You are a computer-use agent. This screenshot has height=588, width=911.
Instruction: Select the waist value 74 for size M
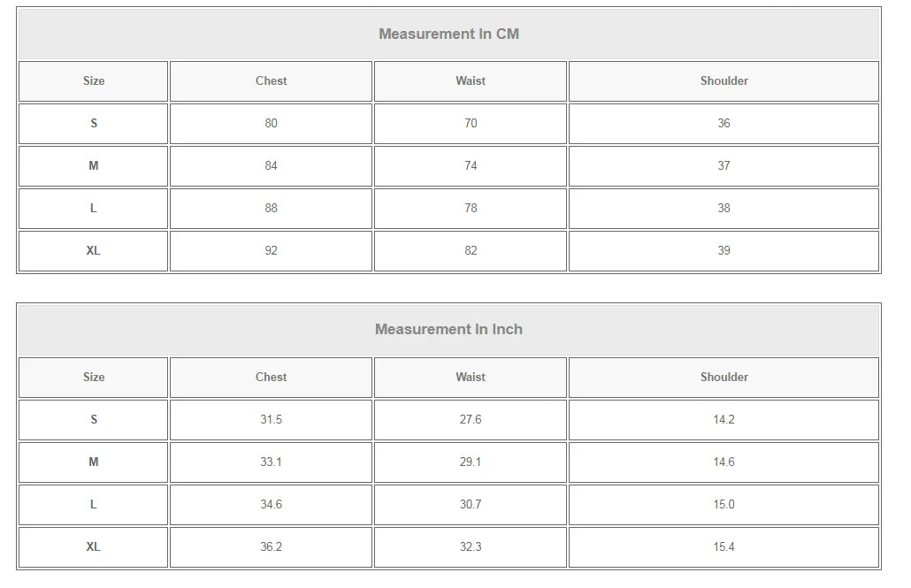471,166
